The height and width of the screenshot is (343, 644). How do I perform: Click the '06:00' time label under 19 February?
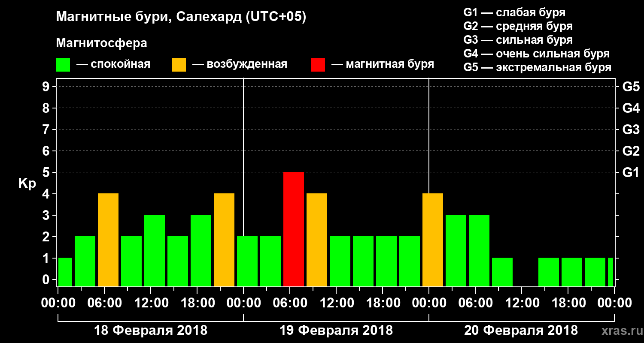(290, 303)
